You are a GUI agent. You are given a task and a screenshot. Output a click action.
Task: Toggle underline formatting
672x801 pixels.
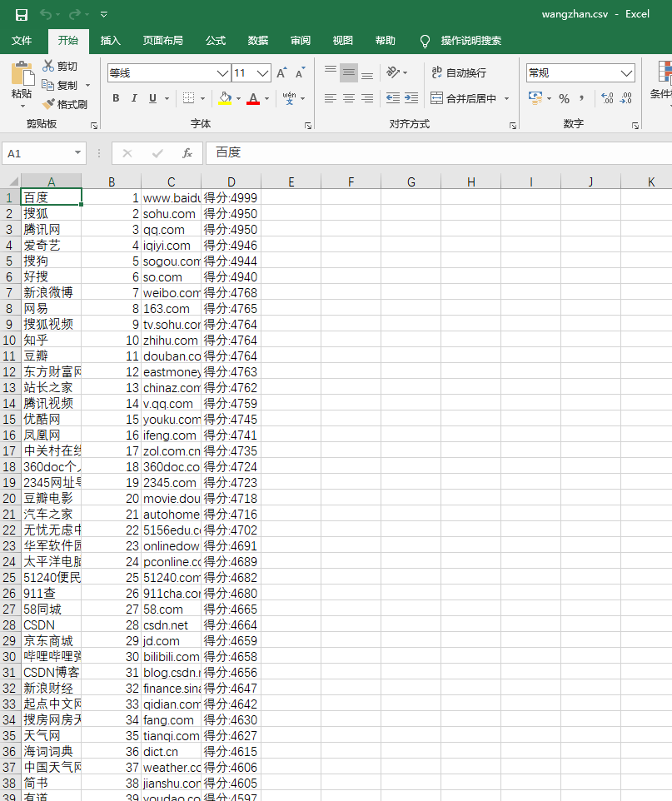point(152,98)
